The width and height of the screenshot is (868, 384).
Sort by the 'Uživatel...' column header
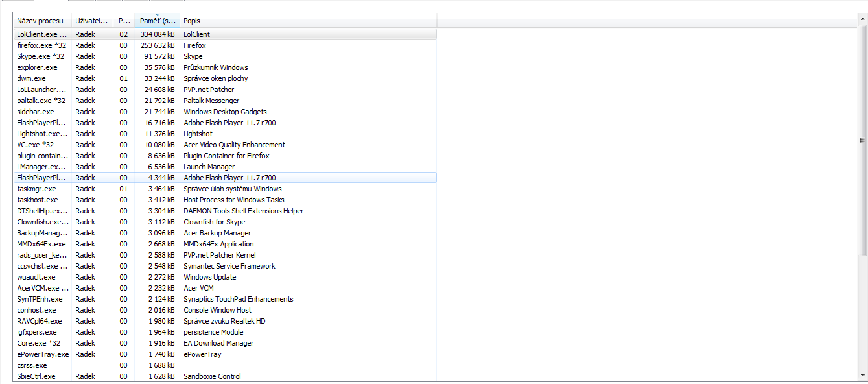tap(92, 21)
